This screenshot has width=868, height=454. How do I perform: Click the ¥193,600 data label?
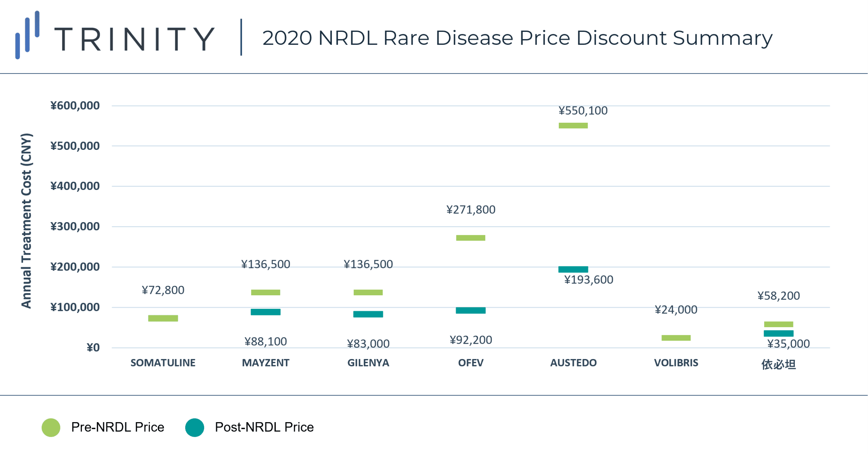coord(589,280)
